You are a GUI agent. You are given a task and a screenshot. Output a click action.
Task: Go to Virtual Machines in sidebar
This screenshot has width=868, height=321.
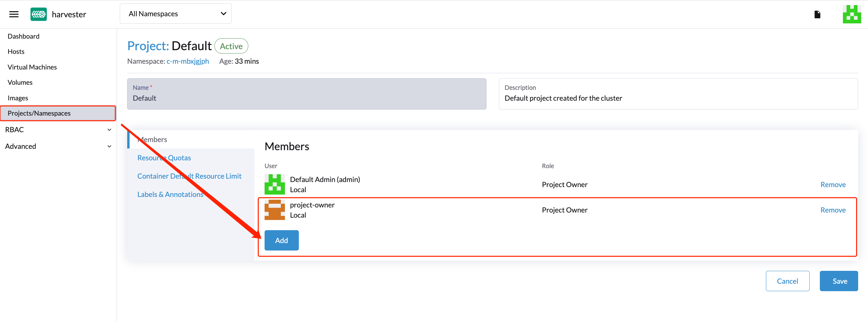[x=32, y=67]
